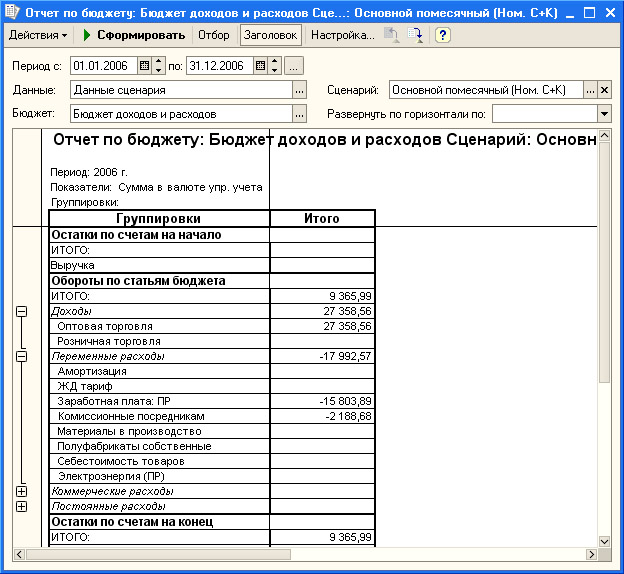Screen dimensions: 624x574
Task: Click the start date field 01.01.2006
Action: (104, 66)
